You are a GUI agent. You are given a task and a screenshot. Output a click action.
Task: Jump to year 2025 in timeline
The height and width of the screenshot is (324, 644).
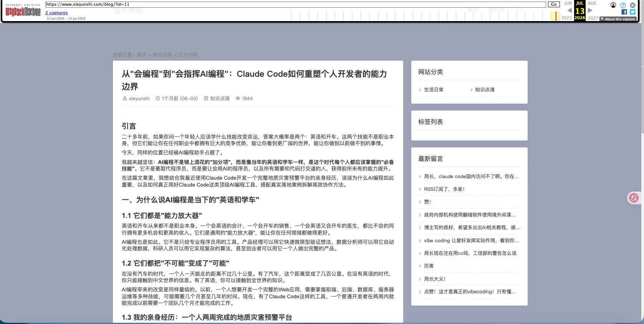(x=566, y=18)
